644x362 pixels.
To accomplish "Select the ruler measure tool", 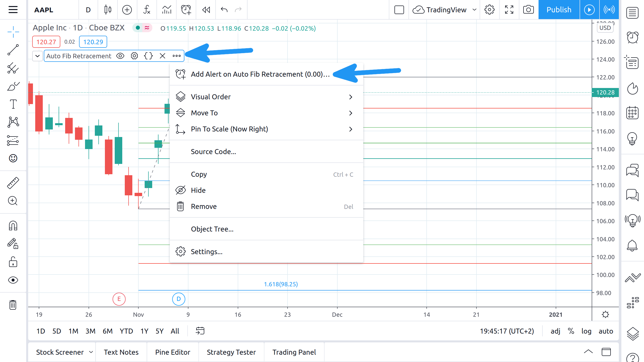I will point(13,183).
